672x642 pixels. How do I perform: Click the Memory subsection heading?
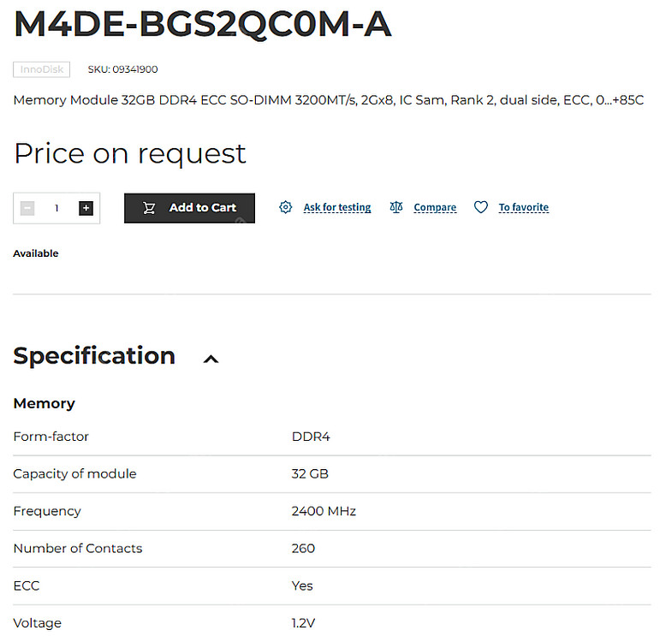(45, 403)
